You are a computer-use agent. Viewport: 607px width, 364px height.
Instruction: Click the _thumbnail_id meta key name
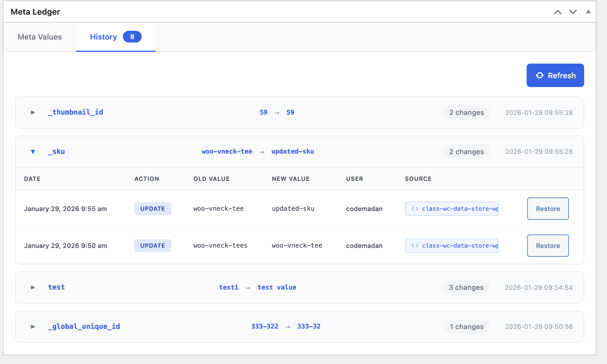76,112
